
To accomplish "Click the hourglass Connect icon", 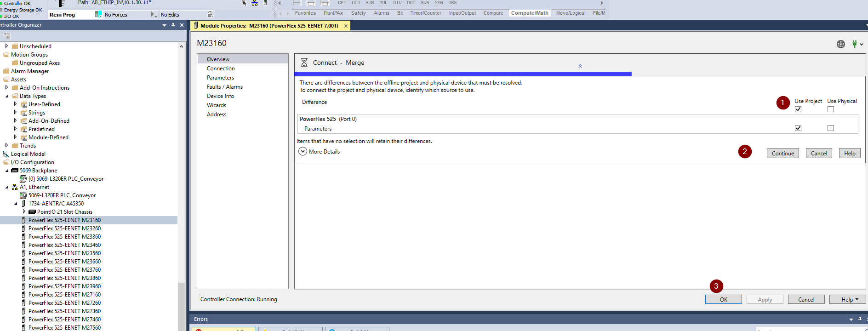I will click(x=304, y=63).
